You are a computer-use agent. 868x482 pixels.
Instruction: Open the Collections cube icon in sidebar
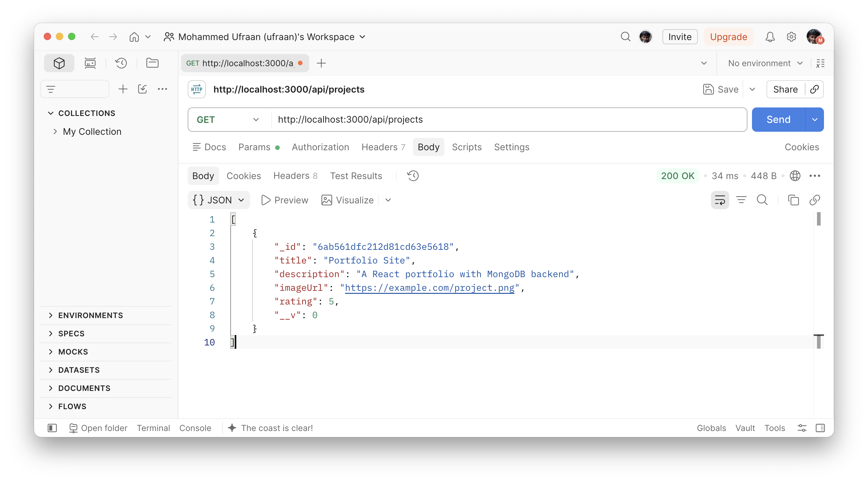point(59,63)
